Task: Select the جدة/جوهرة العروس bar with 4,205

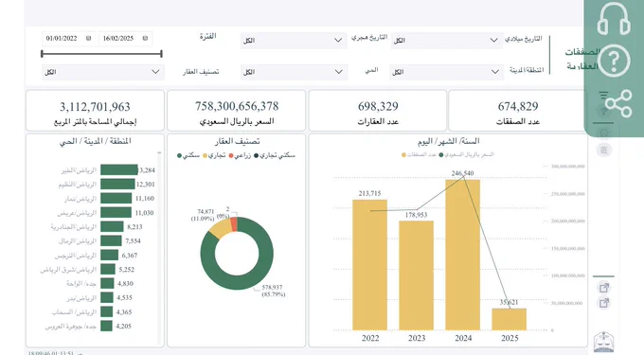Action: pyautogui.click(x=106, y=327)
